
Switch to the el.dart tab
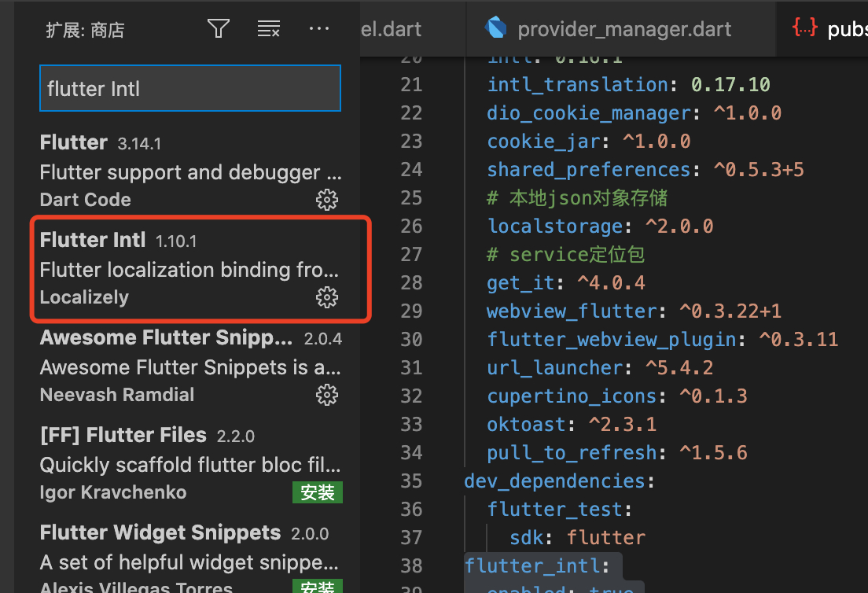pos(413,28)
